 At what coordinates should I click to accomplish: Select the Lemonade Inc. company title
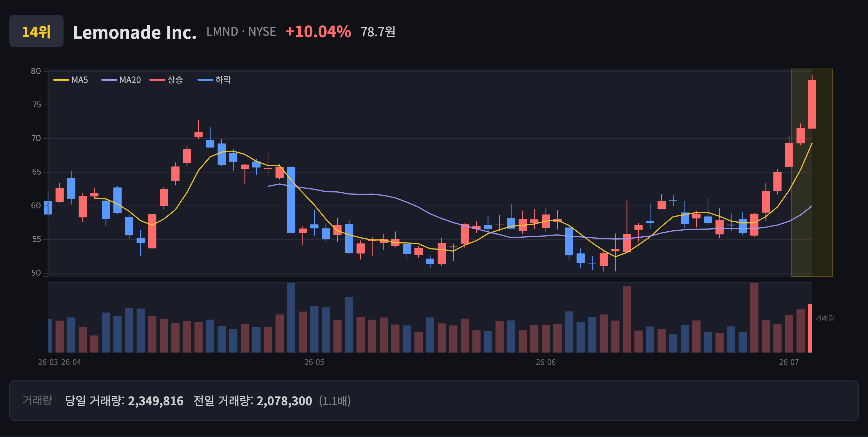[135, 32]
